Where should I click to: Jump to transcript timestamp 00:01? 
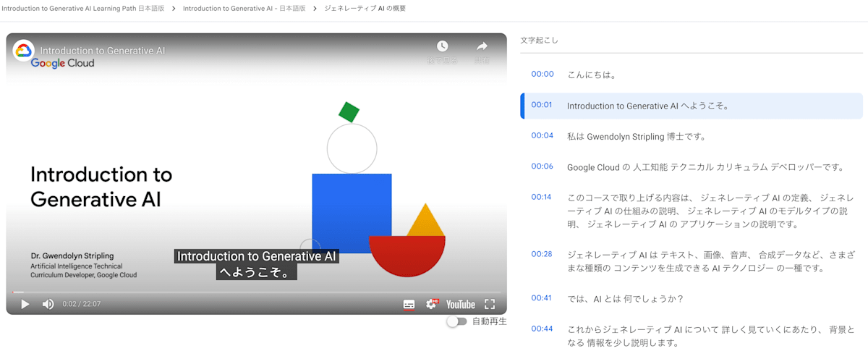(542, 105)
